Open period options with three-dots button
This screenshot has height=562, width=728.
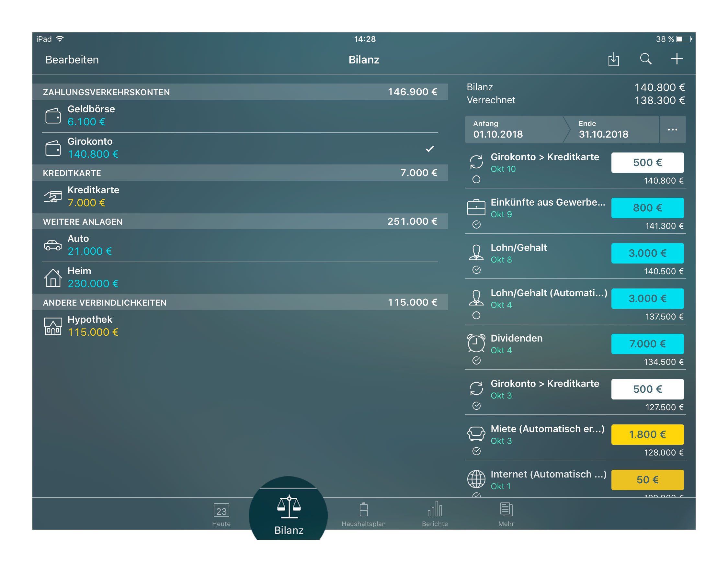tap(673, 129)
